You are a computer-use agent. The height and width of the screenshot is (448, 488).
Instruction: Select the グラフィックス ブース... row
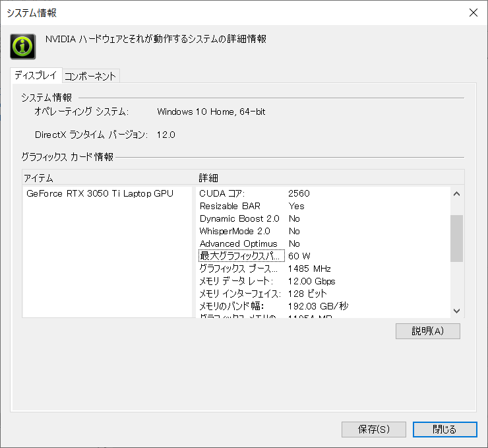238,269
